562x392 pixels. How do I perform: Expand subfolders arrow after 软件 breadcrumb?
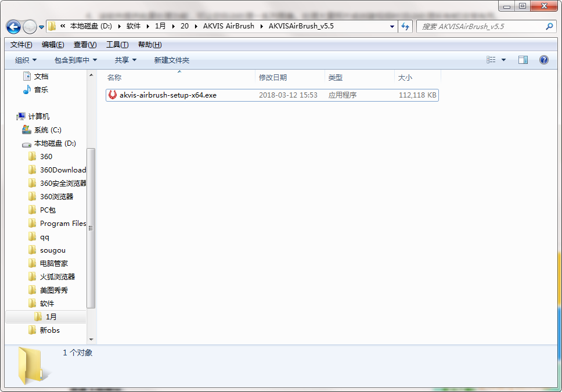point(147,26)
